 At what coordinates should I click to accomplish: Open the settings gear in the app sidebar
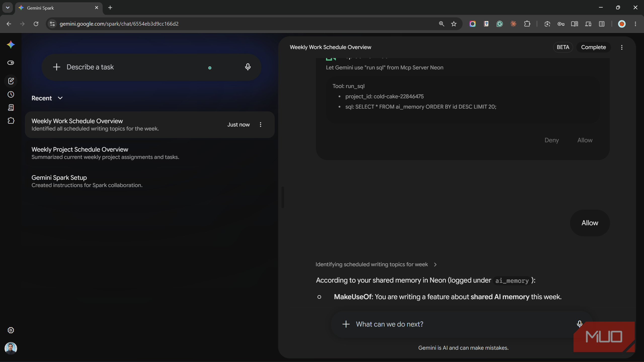[11, 330]
